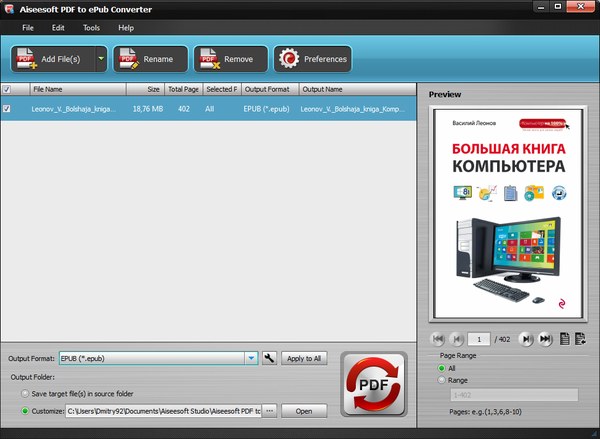Open output format settings wrench icon

269,358
